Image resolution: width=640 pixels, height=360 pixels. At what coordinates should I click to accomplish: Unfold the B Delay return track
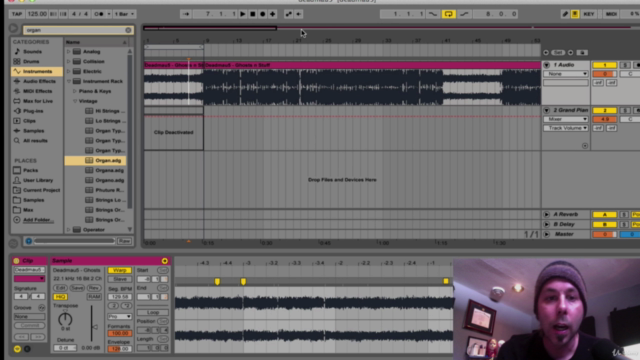pyautogui.click(x=547, y=224)
